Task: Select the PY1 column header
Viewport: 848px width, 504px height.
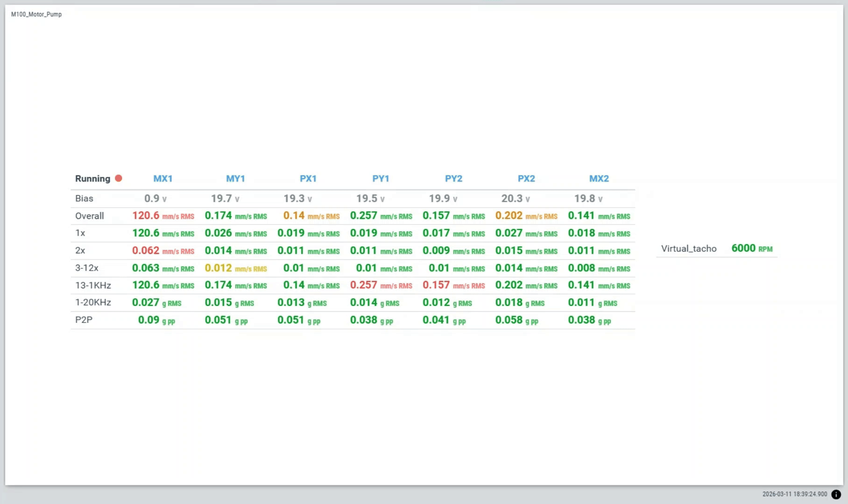Action: (381, 179)
